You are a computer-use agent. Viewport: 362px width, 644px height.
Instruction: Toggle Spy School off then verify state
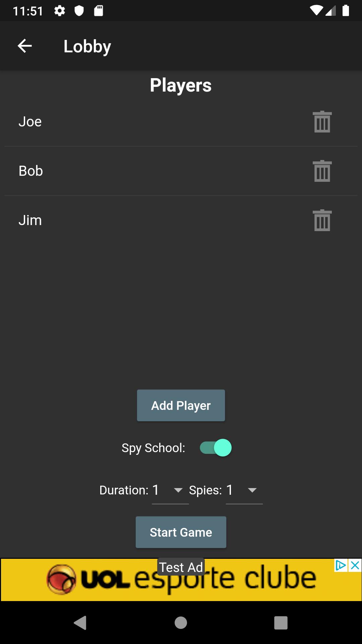[x=216, y=447]
